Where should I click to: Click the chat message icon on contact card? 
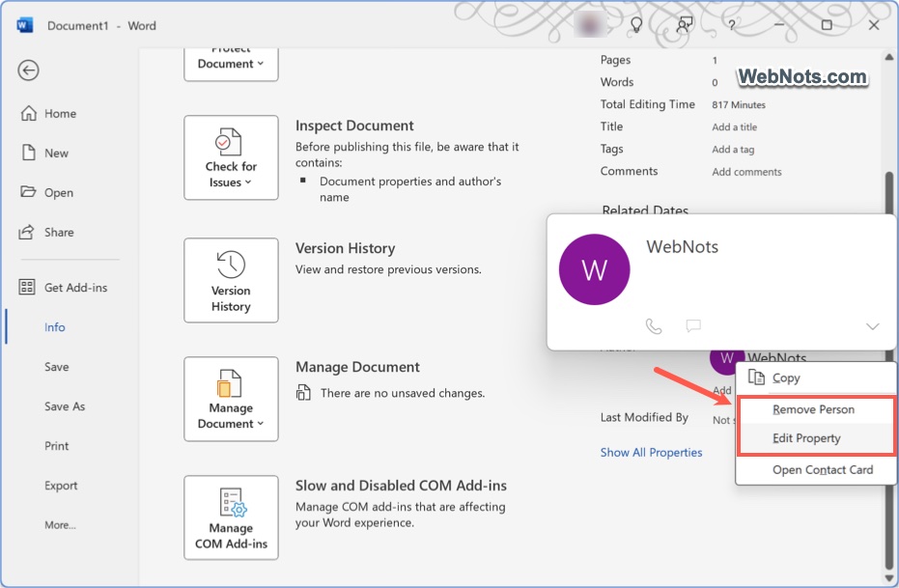pyautogui.click(x=693, y=326)
